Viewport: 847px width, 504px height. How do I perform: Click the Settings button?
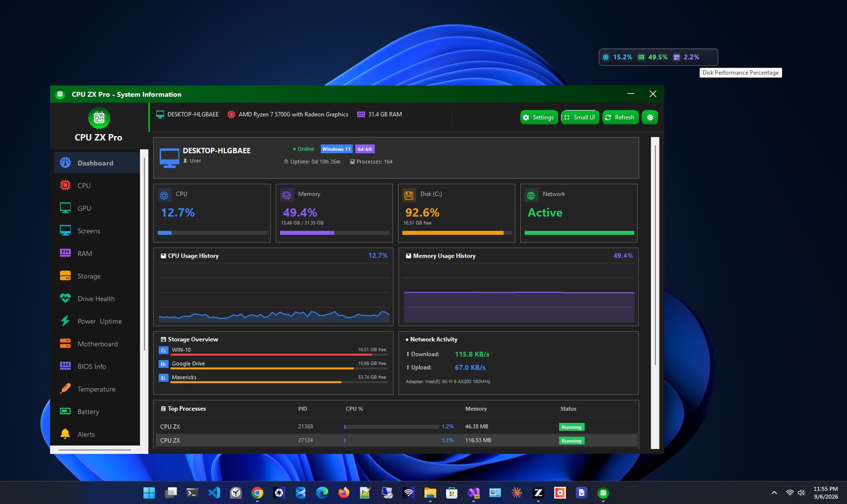pos(539,117)
